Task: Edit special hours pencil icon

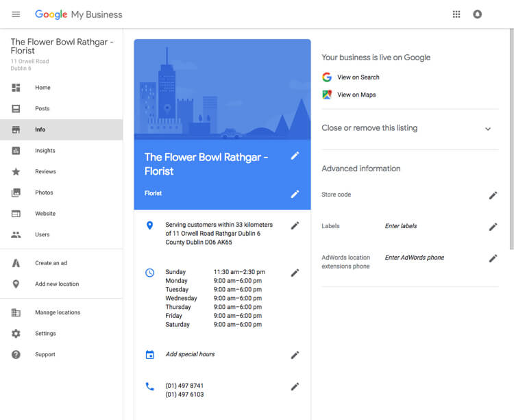Action: tap(295, 355)
